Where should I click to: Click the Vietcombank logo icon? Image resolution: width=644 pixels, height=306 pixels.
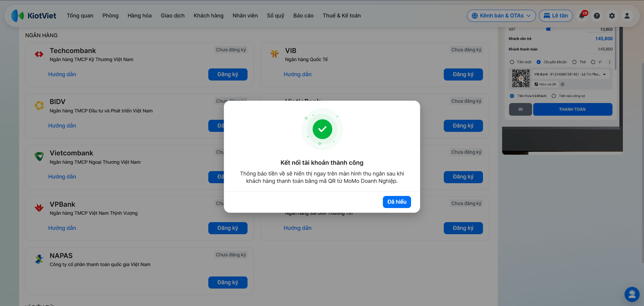[39, 156]
